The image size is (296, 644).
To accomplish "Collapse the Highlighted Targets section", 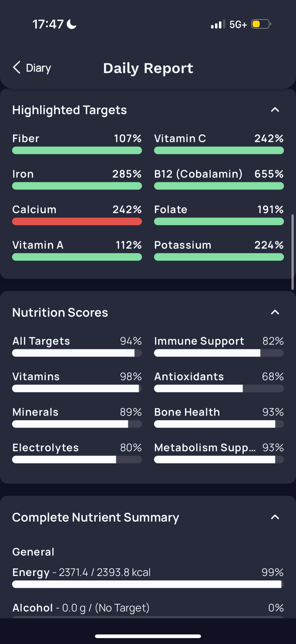I will 275,110.
